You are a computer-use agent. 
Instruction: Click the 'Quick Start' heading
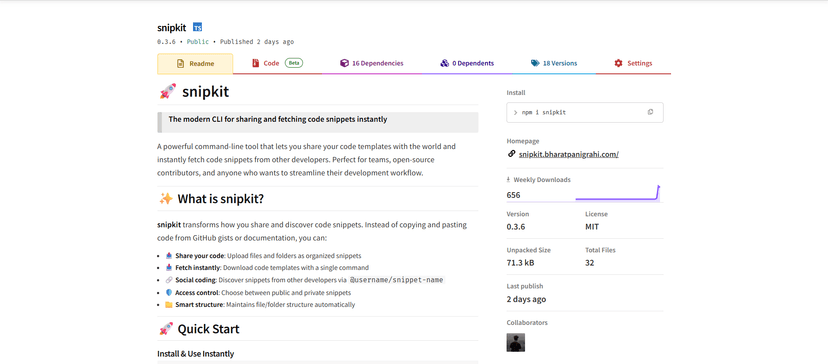click(x=208, y=329)
